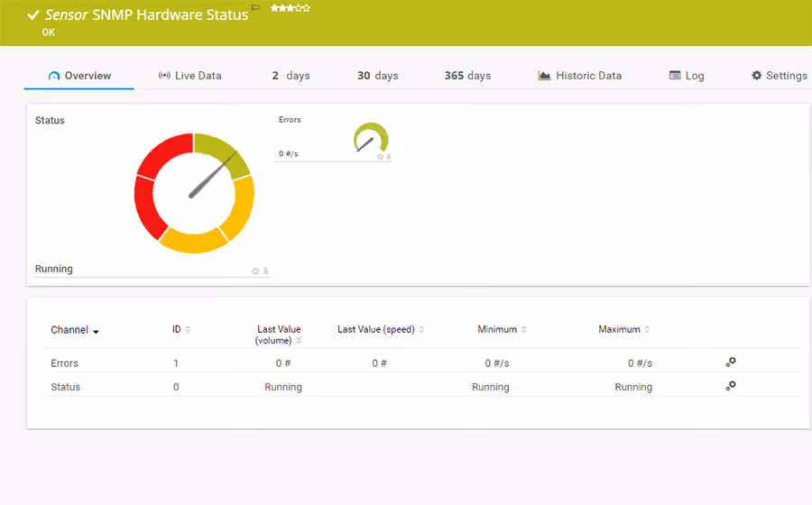
Task: Sort by Last Value (speed) column
Action: [x=381, y=329]
